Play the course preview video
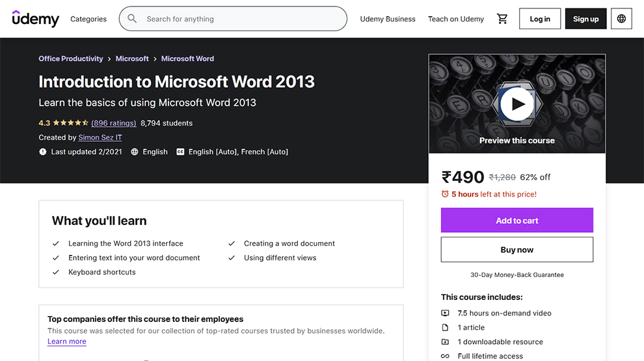The height and width of the screenshot is (361, 644). pyautogui.click(x=517, y=104)
